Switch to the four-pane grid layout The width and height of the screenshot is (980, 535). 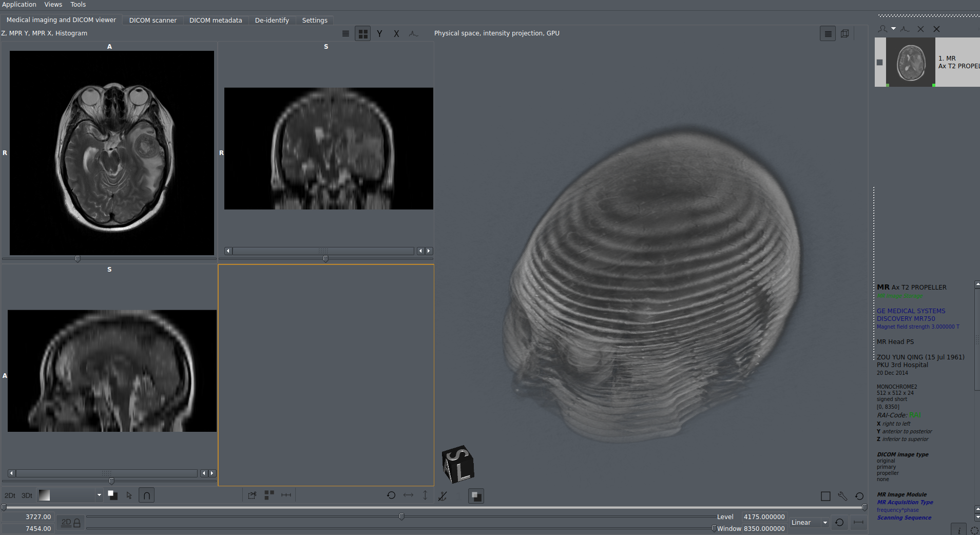coord(363,34)
